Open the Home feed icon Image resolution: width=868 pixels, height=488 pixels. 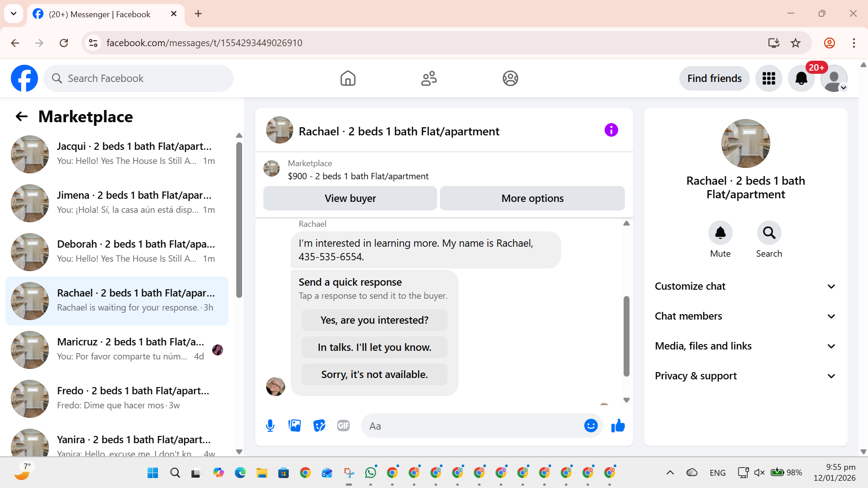point(348,78)
